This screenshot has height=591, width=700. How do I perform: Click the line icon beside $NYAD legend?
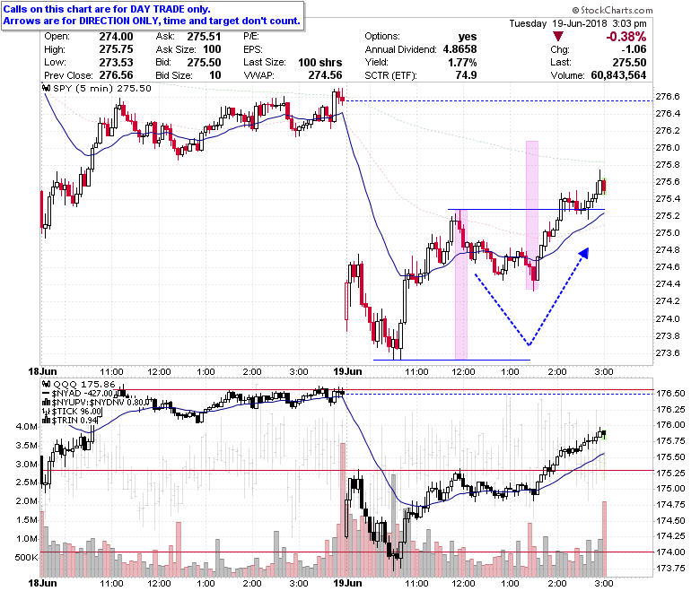click(x=47, y=394)
